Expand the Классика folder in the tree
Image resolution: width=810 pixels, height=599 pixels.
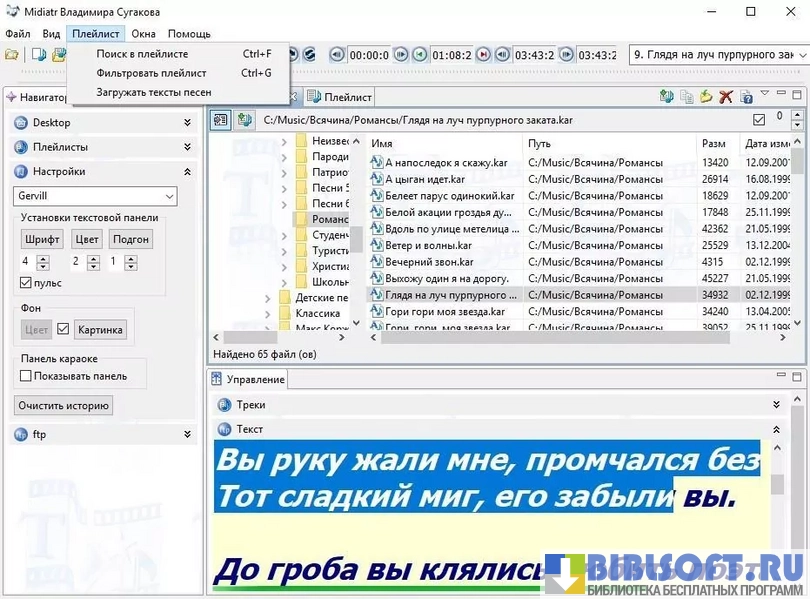click(268, 314)
